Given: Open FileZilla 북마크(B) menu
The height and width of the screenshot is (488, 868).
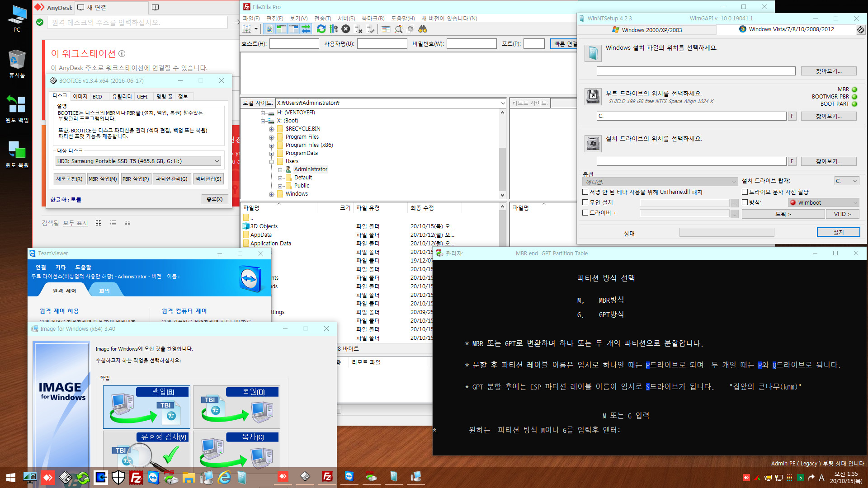Looking at the screenshot, I should coord(373,19).
